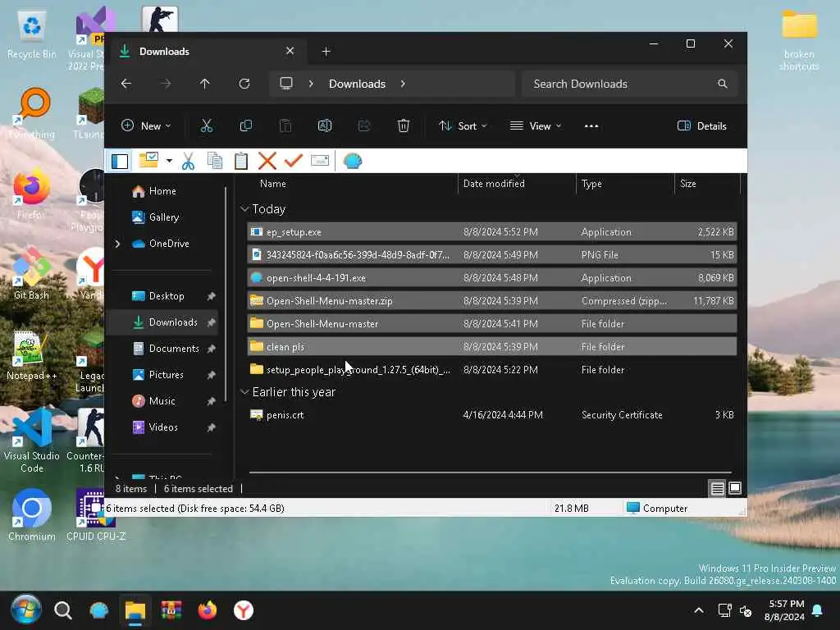Click the Paste icon in Explorer command bar
Viewport: 840px width, 630px height.
[285, 126]
